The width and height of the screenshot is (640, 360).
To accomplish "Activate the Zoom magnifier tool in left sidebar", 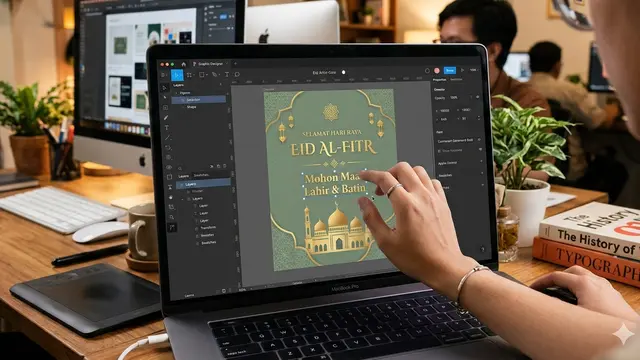I will coord(172,217).
